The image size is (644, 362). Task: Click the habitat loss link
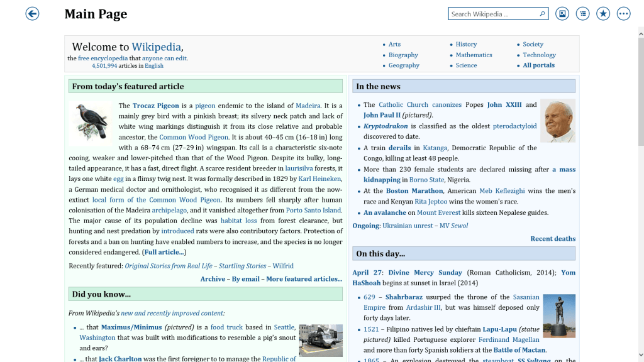point(238,221)
